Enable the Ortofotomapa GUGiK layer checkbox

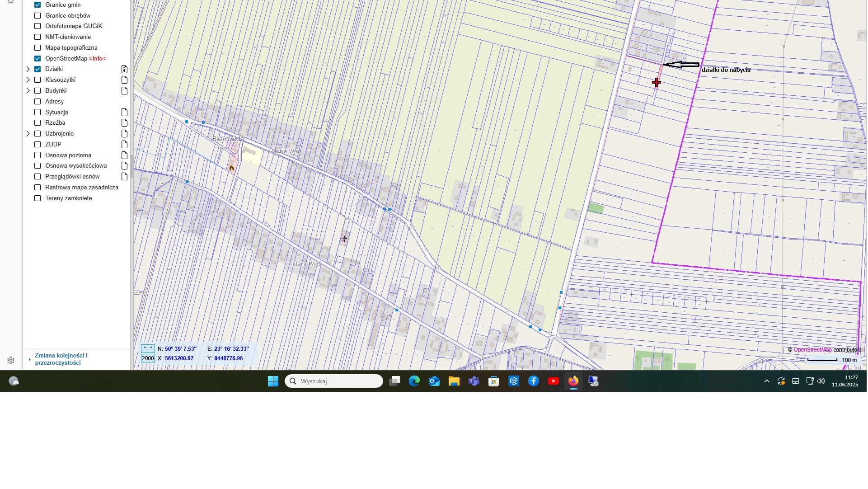[38, 26]
